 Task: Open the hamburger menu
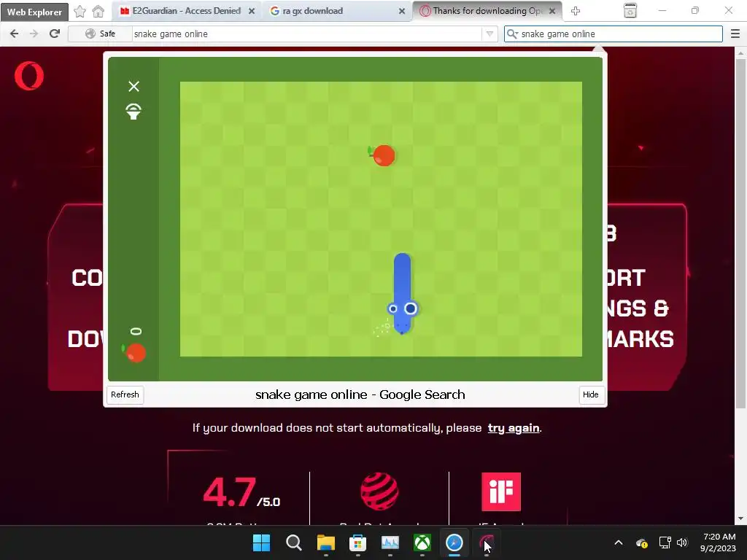coord(735,34)
